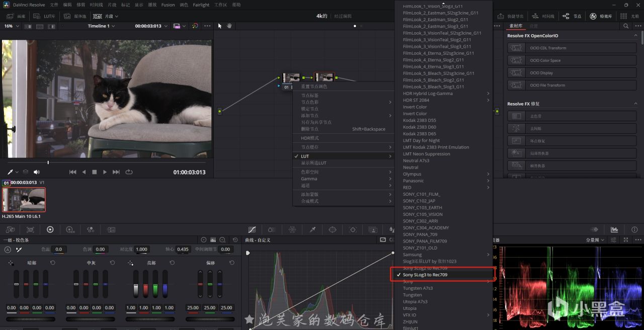Expand the Olympus LUT submenu

tap(446, 174)
